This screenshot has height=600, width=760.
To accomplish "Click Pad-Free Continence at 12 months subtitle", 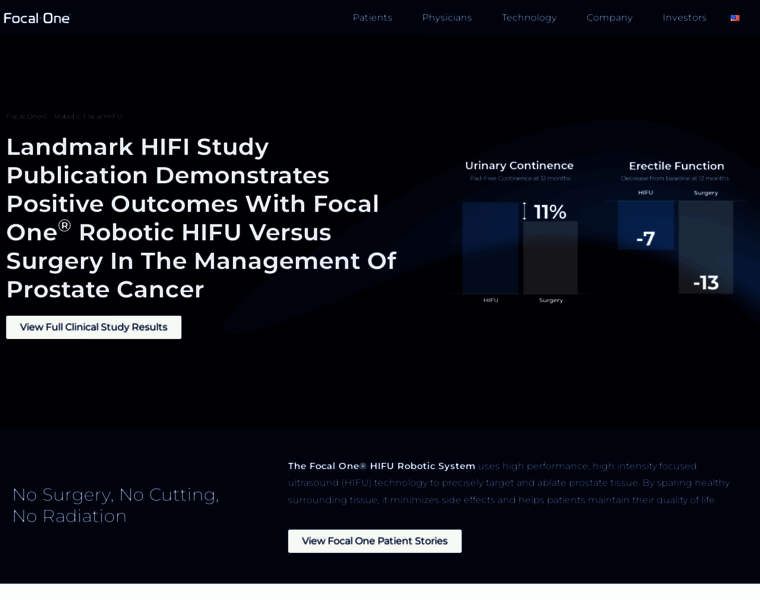I will point(520,178).
